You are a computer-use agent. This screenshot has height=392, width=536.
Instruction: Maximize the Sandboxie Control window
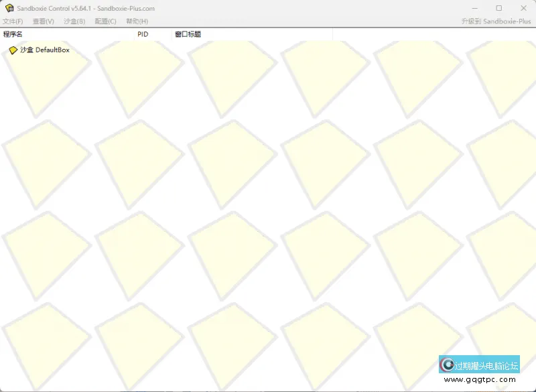[x=498, y=7]
